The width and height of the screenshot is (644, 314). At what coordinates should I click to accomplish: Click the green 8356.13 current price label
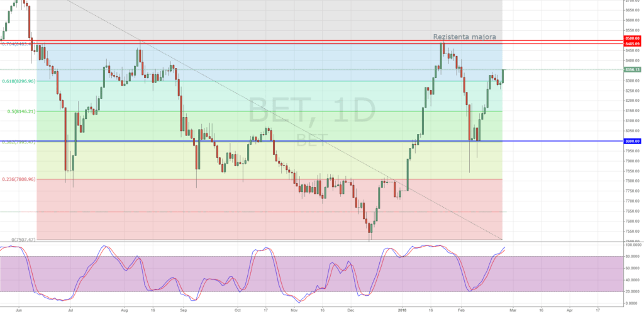click(x=631, y=69)
